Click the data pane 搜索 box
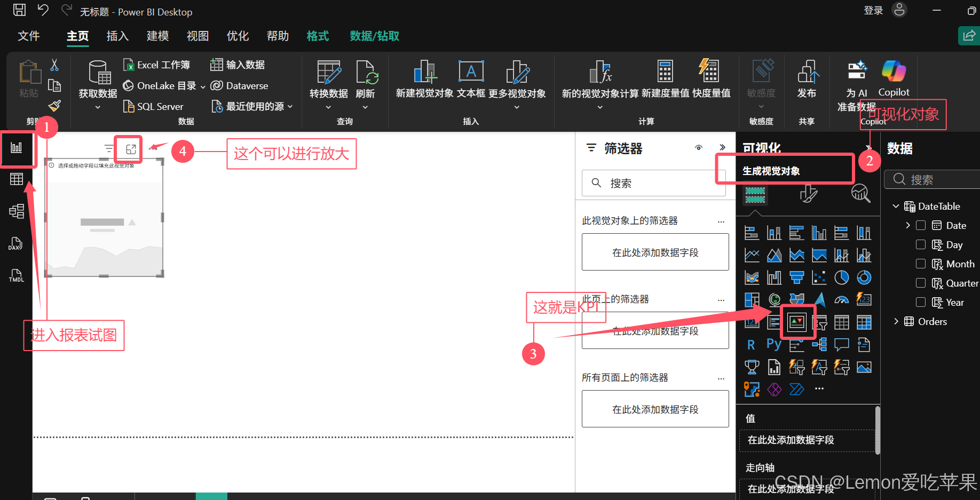 click(932, 179)
